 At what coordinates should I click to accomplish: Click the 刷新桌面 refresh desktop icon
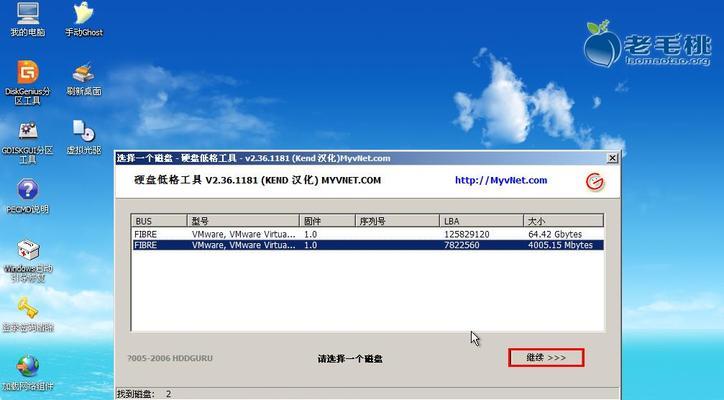pos(84,79)
